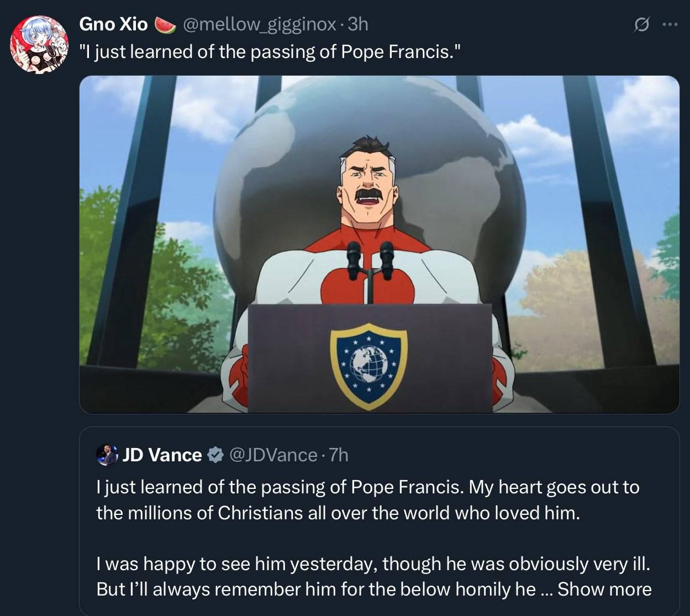Screen dimensions: 690x616
Task: Click the watermelon emoji beside the name
Action: [x=165, y=24]
